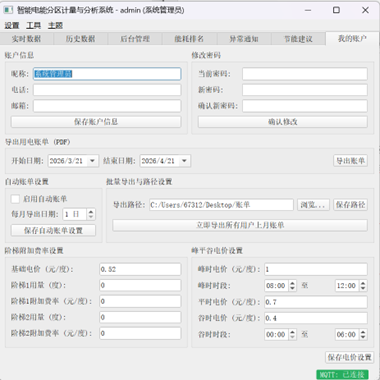Viewport: 380px width, 380px height.
Task: Click the 确认新密码 field
Action: pyautogui.click(x=305, y=106)
